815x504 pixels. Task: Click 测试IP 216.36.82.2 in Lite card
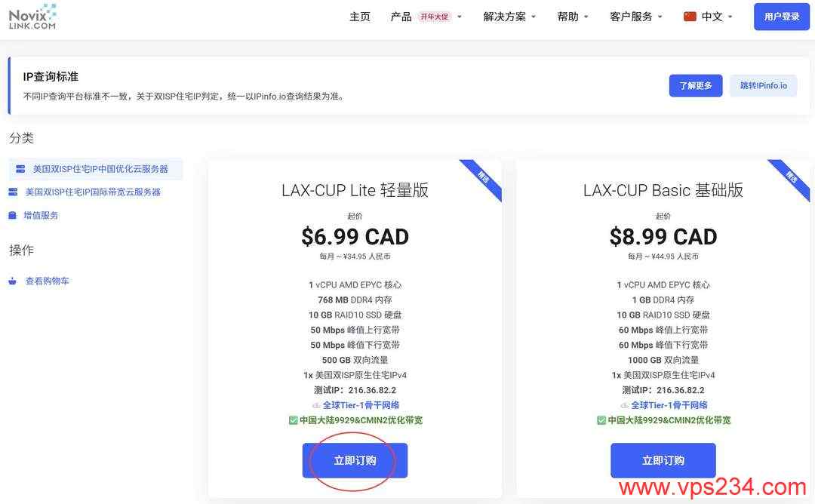tap(355, 389)
